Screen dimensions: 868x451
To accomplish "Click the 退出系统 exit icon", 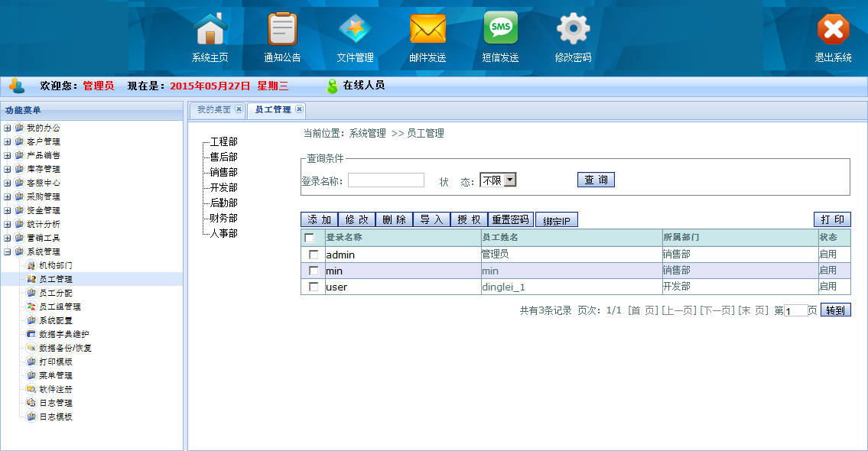I will coord(833,31).
